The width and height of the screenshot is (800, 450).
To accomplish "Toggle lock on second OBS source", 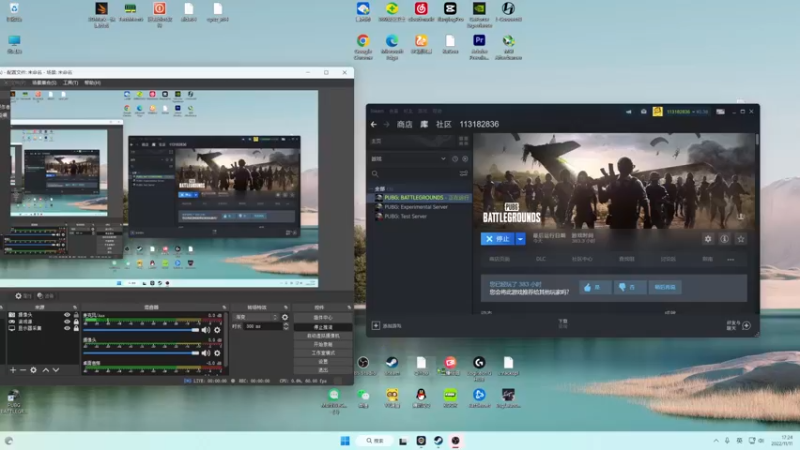I will [x=76, y=322].
